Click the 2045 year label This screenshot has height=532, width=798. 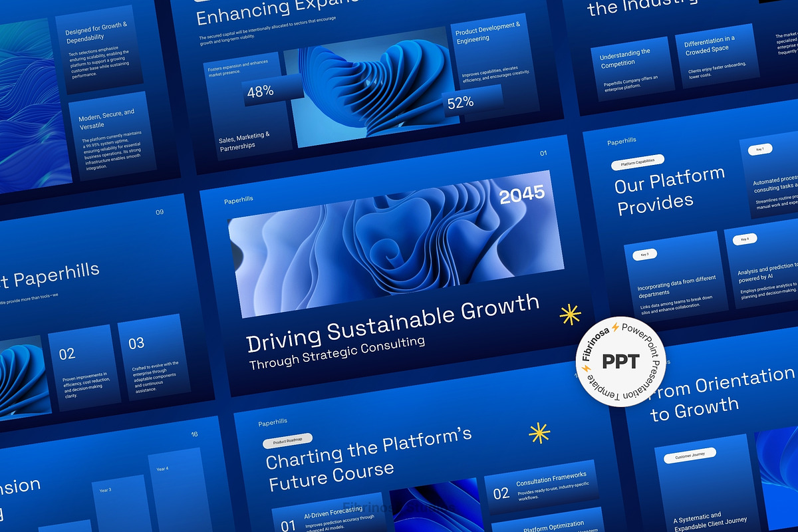click(521, 195)
